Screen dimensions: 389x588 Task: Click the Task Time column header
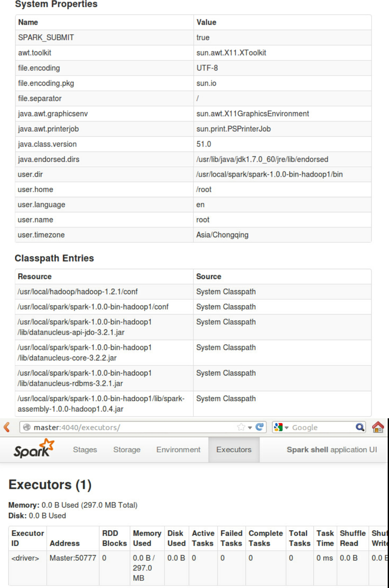(x=325, y=538)
